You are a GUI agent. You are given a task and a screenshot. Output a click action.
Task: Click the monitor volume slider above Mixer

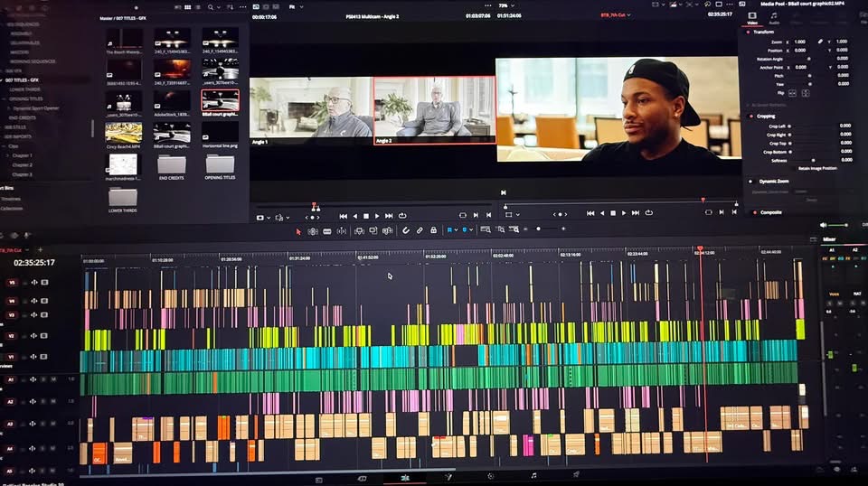click(838, 225)
